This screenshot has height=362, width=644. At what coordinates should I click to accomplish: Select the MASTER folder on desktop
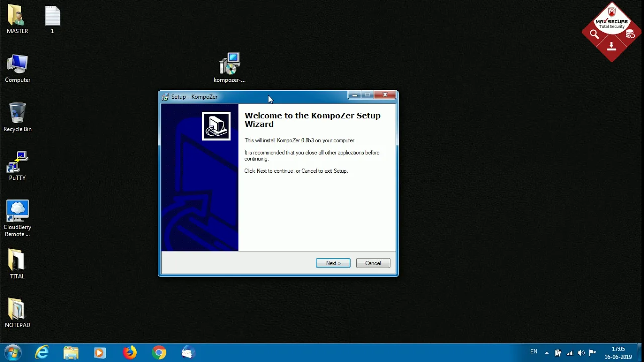tap(17, 20)
